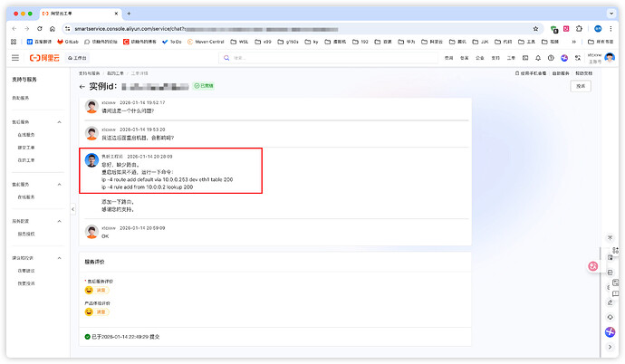This screenshot has height=364, width=625.
Task: Open 提交工单 in the sidebar
Action: 25,147
